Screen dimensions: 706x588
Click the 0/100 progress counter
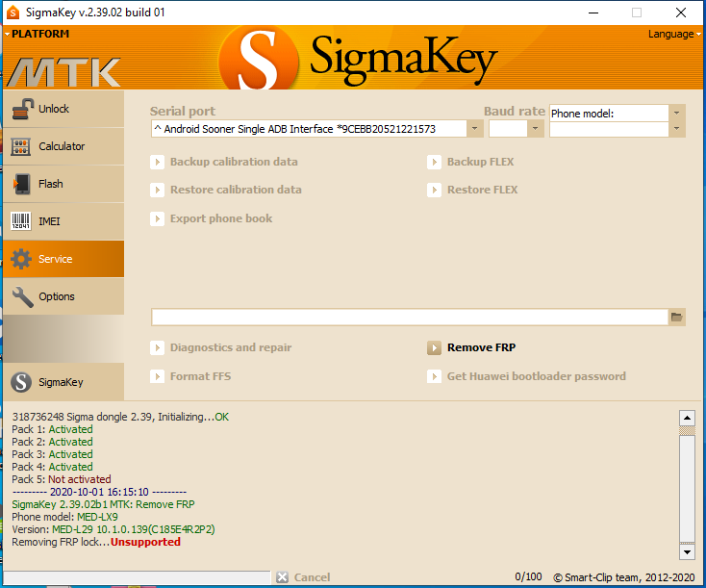tap(528, 577)
